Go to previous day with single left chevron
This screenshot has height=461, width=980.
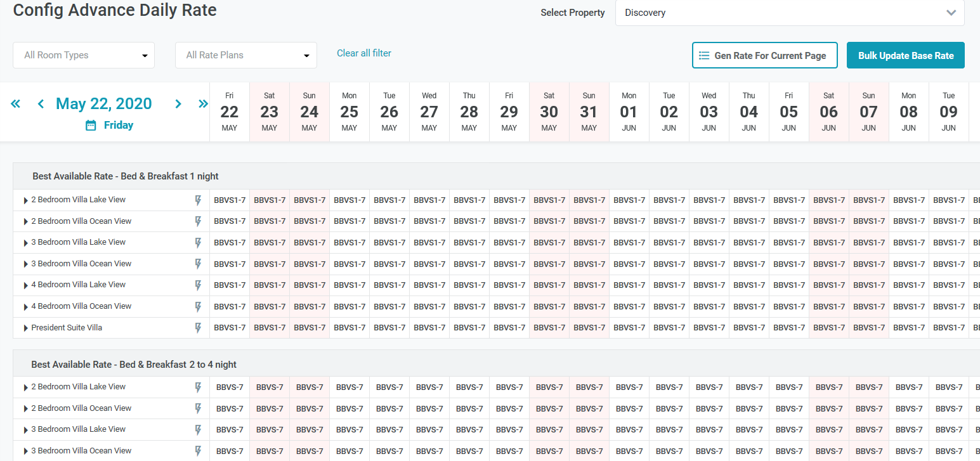tap(41, 104)
